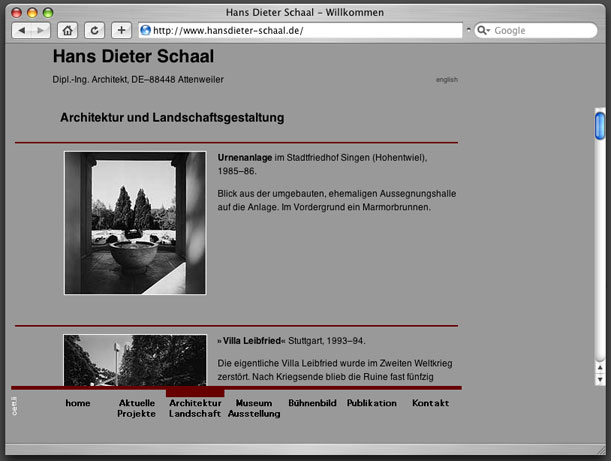Reload the page with the refresh icon
The image size is (611, 461).
point(94,30)
